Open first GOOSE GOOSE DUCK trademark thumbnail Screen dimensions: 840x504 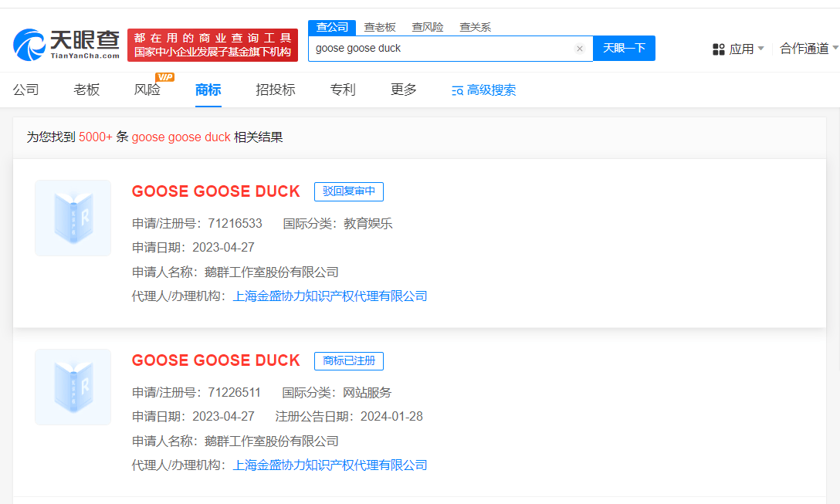pyautogui.click(x=73, y=218)
